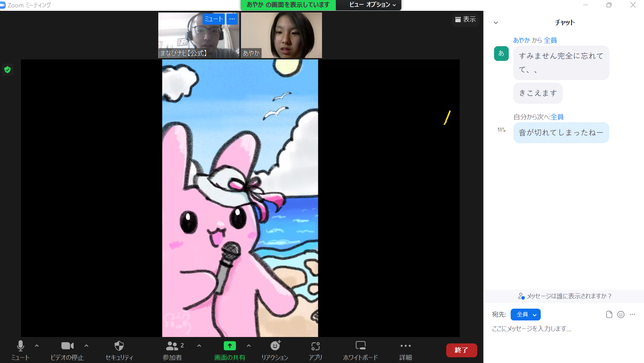The height and width of the screenshot is (363, 644).
Task: Open the Apps panel
Action: coord(316,350)
